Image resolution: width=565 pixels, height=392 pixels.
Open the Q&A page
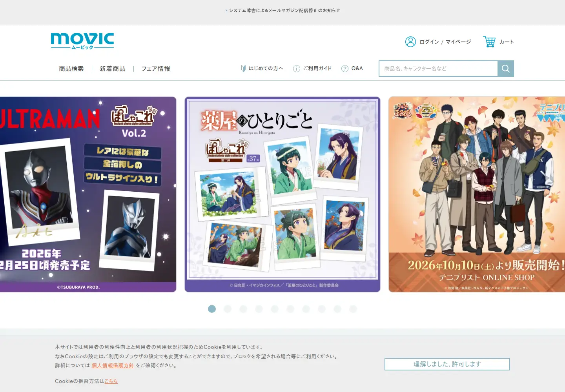pos(357,68)
